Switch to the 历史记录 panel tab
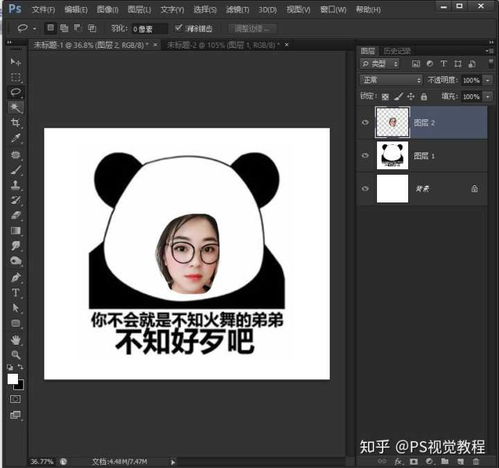This screenshot has height=468, width=499. [397, 51]
